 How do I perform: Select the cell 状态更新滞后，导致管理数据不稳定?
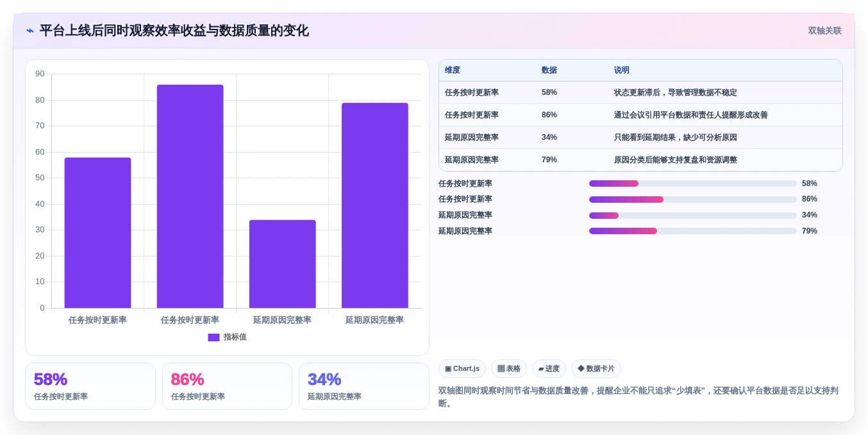point(676,92)
